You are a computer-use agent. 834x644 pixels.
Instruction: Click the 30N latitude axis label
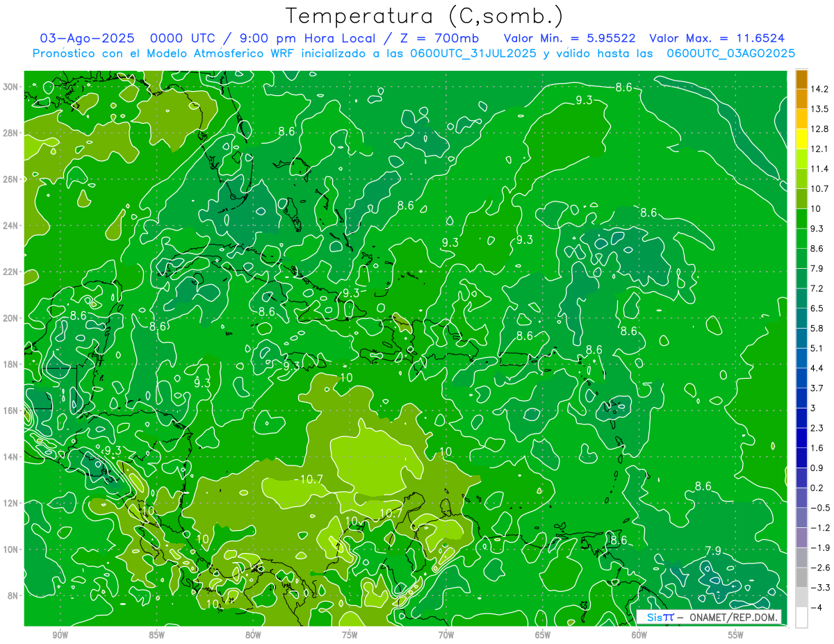point(12,87)
